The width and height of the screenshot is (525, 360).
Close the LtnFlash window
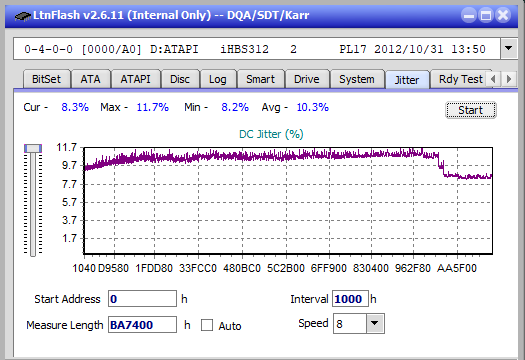pyautogui.click(x=503, y=15)
